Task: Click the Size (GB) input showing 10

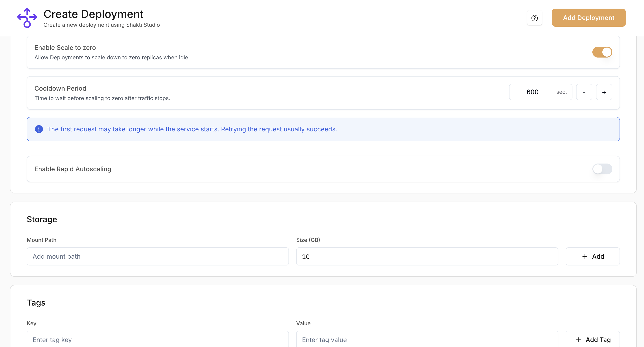Action: tap(427, 256)
